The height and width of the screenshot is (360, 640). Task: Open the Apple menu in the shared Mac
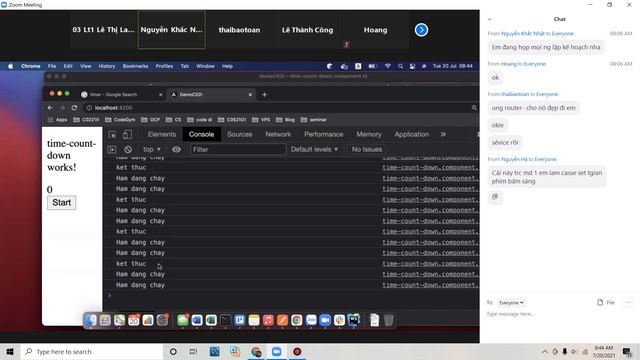pos(11,66)
